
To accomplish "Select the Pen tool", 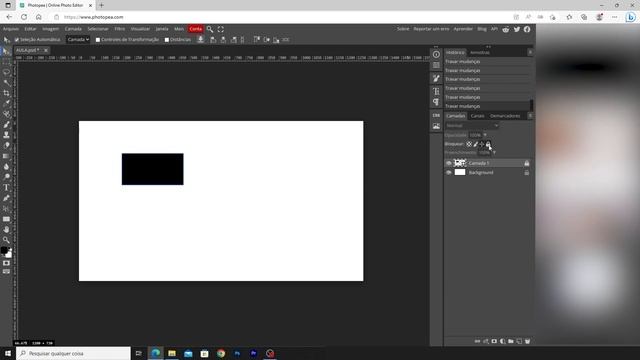I will tap(6, 198).
